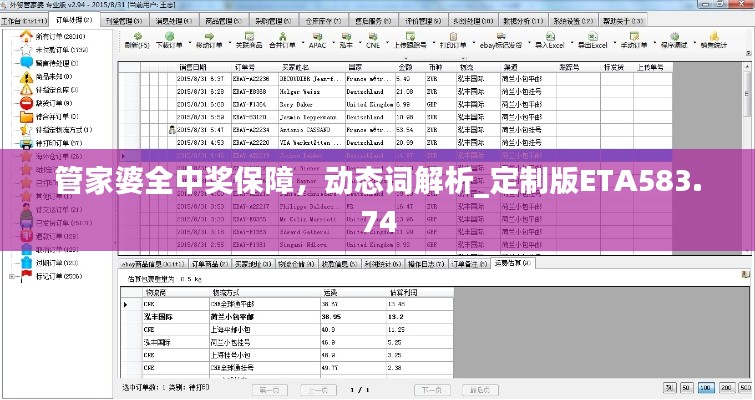Expand the 标记订单 tree node
755x400 pixels.
[11, 276]
